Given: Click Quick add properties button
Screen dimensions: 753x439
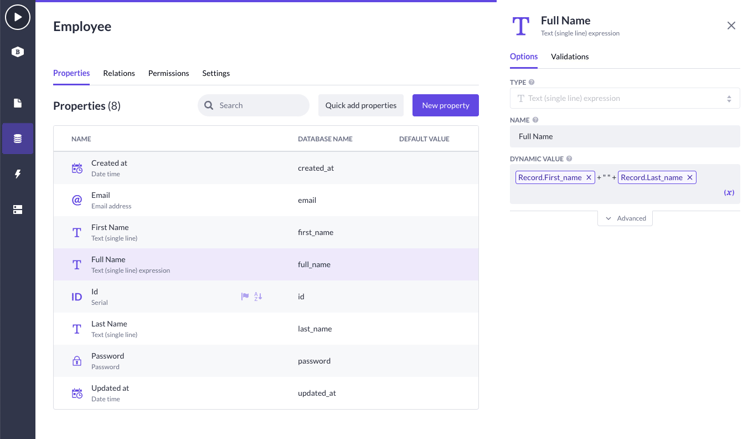Looking at the screenshot, I should coord(361,105).
